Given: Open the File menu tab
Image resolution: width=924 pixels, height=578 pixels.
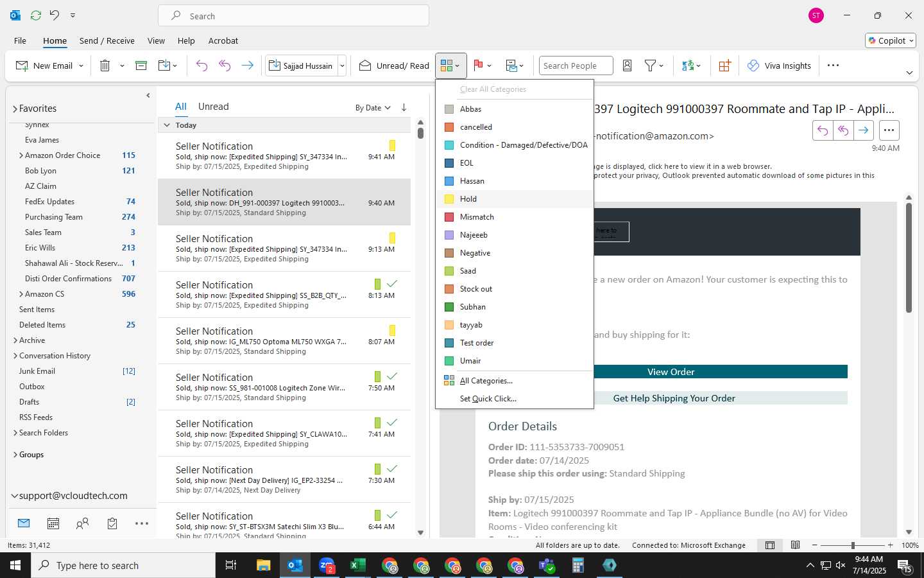Looking at the screenshot, I should (x=21, y=40).
